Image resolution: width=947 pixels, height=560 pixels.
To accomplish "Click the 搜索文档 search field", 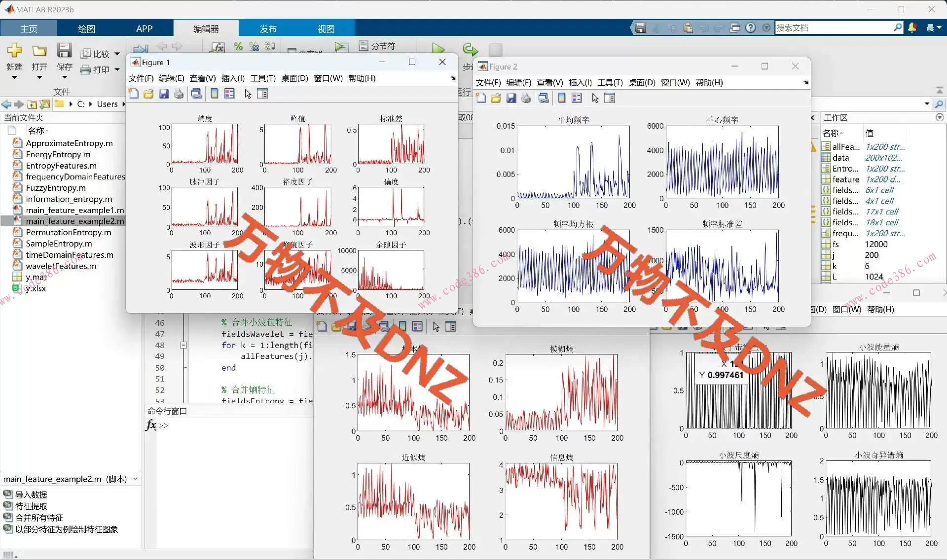I will click(834, 28).
